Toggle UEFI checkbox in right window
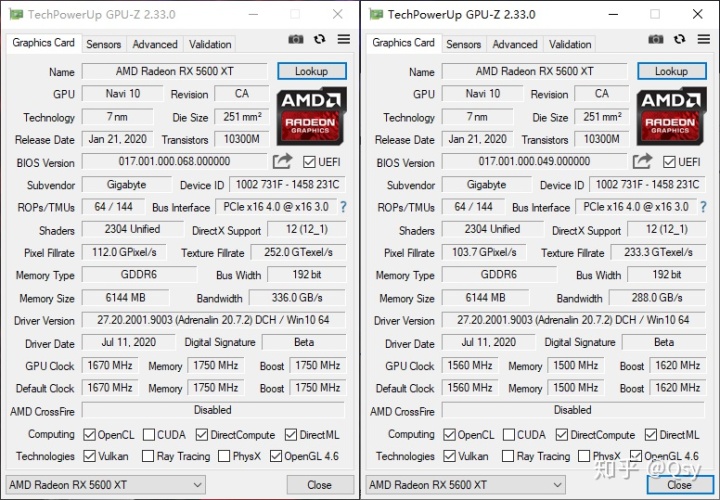Image resolution: width=720 pixels, height=500 pixels. point(669,162)
